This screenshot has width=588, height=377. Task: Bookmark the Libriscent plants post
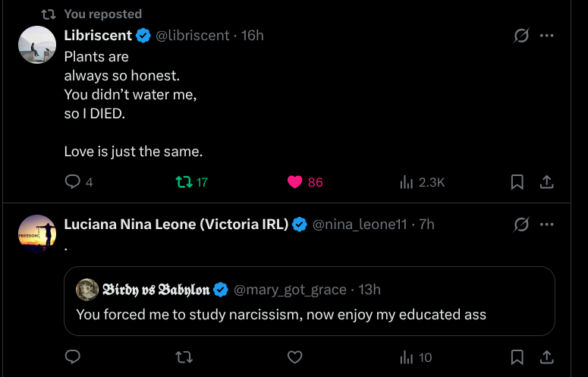[x=517, y=182]
